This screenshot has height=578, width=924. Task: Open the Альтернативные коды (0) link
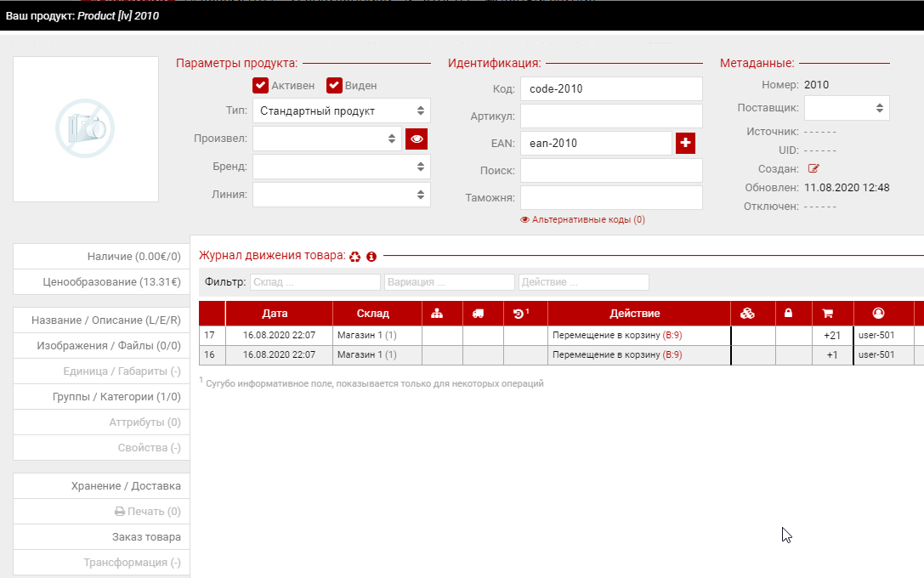[x=582, y=219]
